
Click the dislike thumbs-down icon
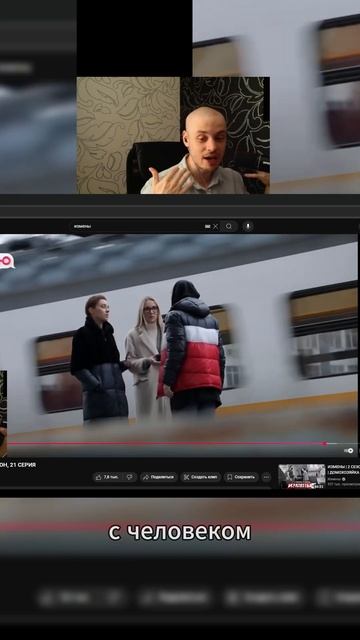coord(130,477)
